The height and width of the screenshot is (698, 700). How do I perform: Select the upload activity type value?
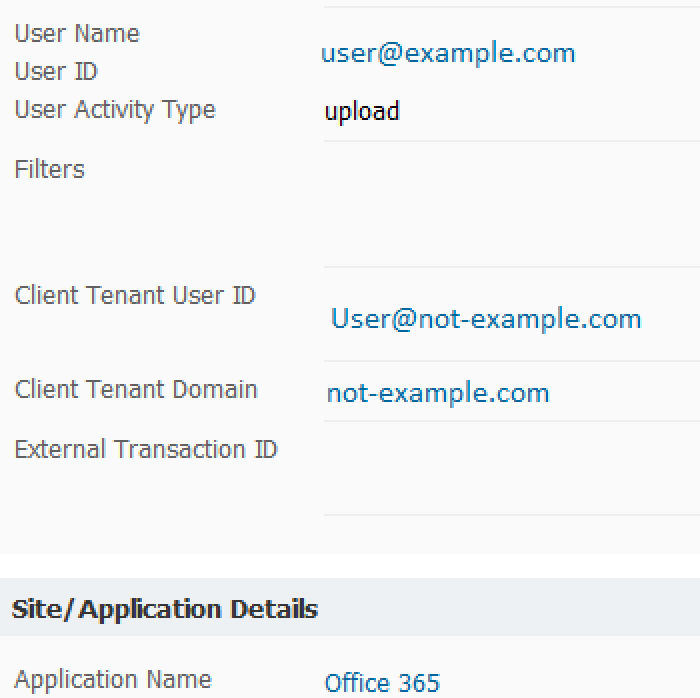[362, 111]
